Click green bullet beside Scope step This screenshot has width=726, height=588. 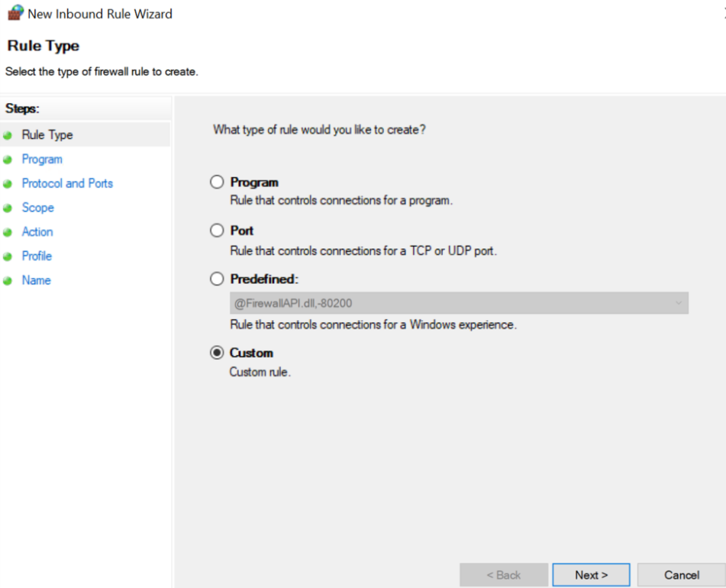pos(8,208)
